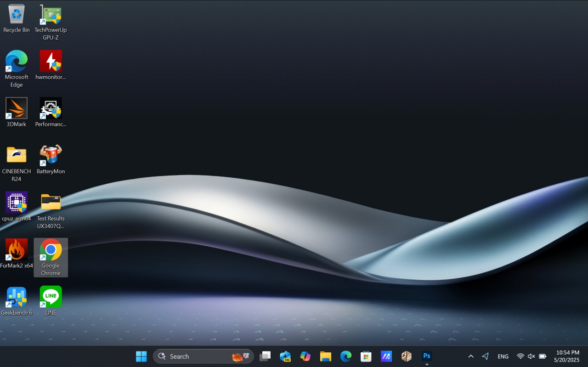Open Wi-Fi network settings in the tray

[520, 356]
